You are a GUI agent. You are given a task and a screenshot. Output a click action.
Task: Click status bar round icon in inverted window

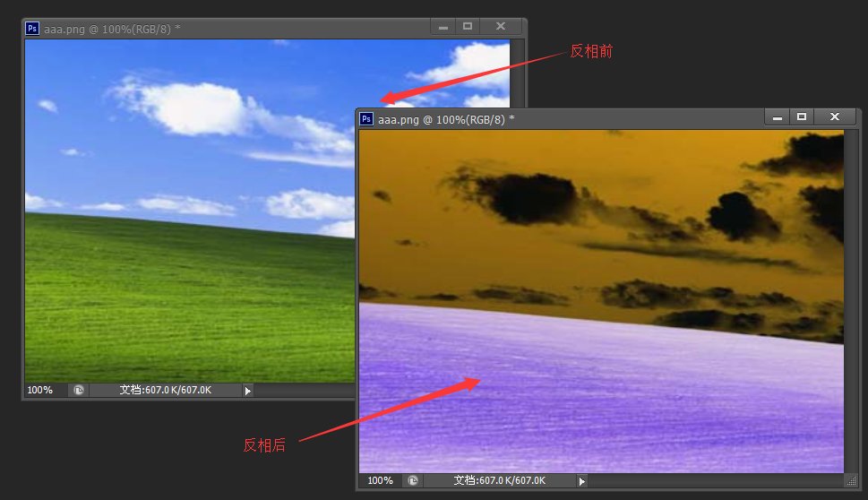[413, 480]
